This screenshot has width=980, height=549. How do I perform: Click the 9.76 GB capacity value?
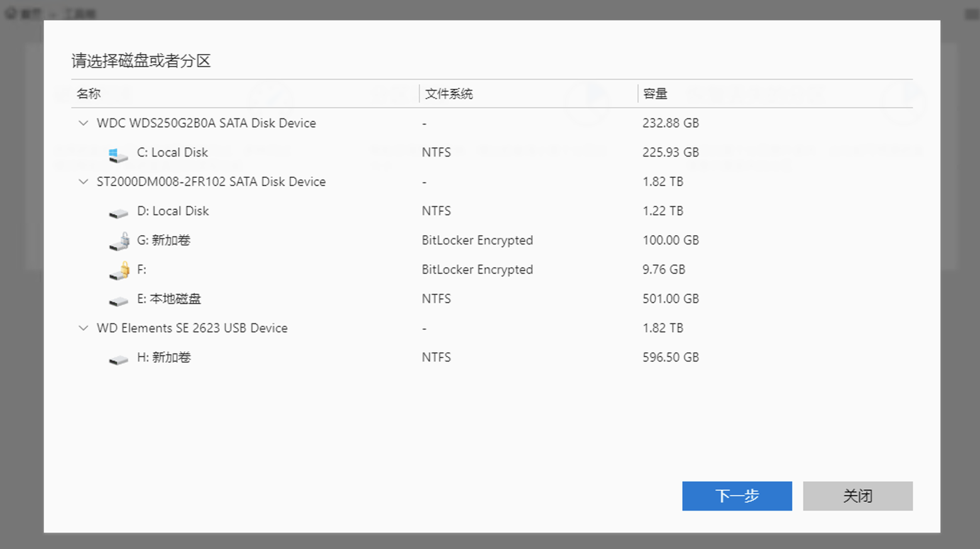[x=664, y=270]
